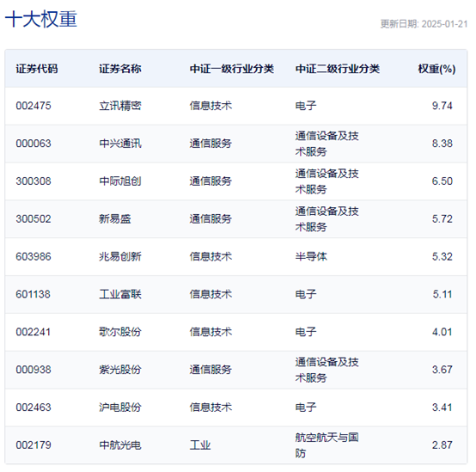Click the 证券名称 column header
The height and width of the screenshot is (472, 476).
(x=120, y=69)
